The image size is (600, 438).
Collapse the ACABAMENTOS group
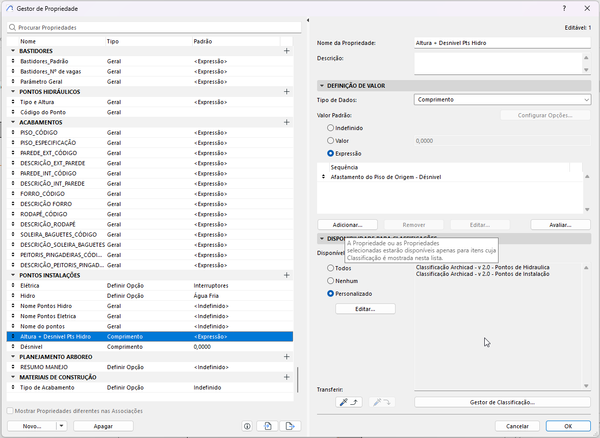(x=13, y=122)
